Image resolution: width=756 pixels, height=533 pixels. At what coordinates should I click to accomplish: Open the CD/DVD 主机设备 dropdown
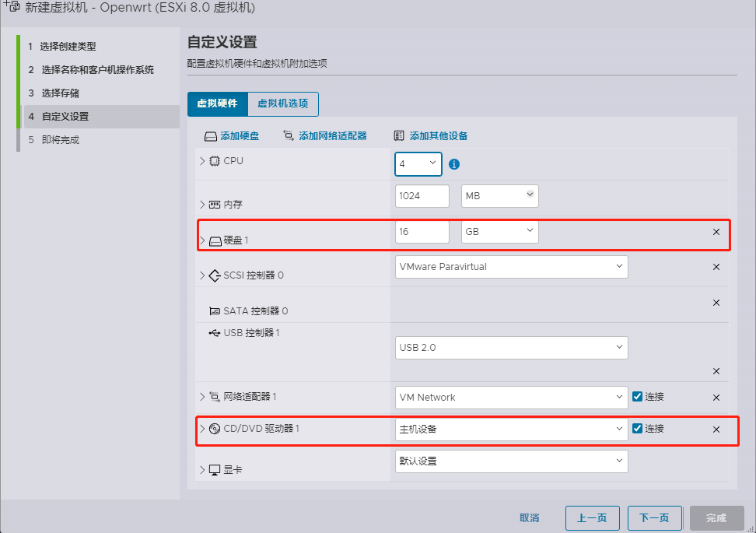pyautogui.click(x=511, y=430)
